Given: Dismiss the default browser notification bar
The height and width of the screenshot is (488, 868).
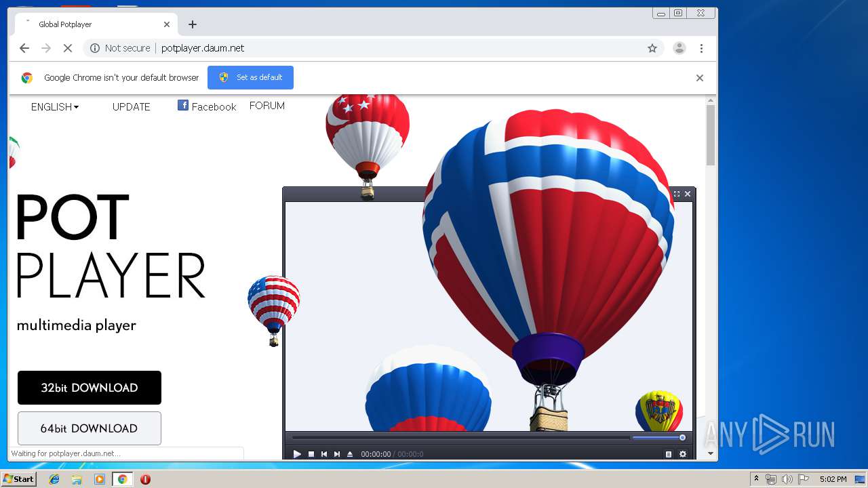Looking at the screenshot, I should click(700, 78).
